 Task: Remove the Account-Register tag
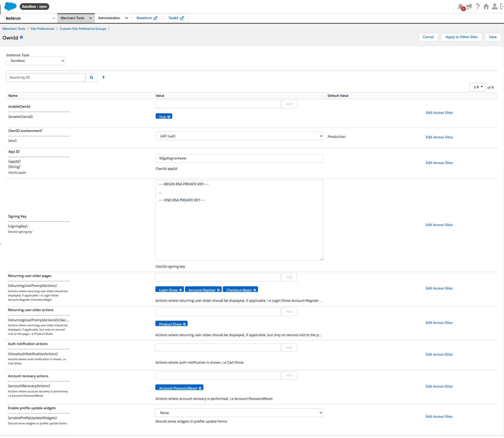pyautogui.click(x=218, y=290)
